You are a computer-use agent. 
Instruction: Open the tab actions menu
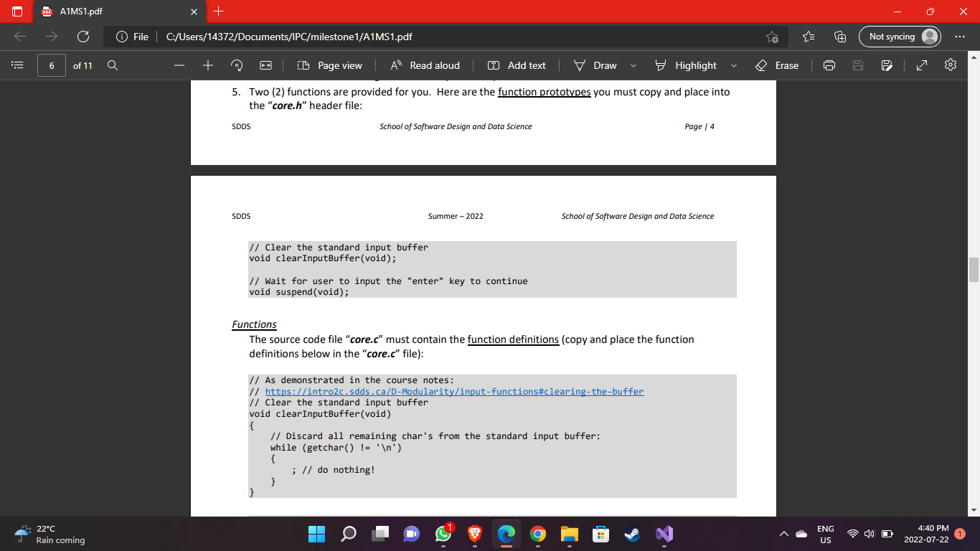click(x=17, y=12)
